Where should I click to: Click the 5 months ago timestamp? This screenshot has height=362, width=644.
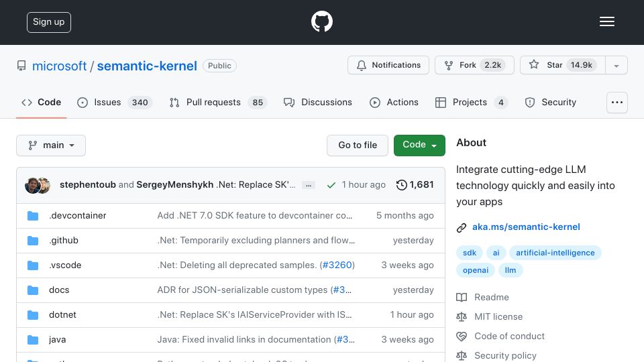(x=405, y=215)
